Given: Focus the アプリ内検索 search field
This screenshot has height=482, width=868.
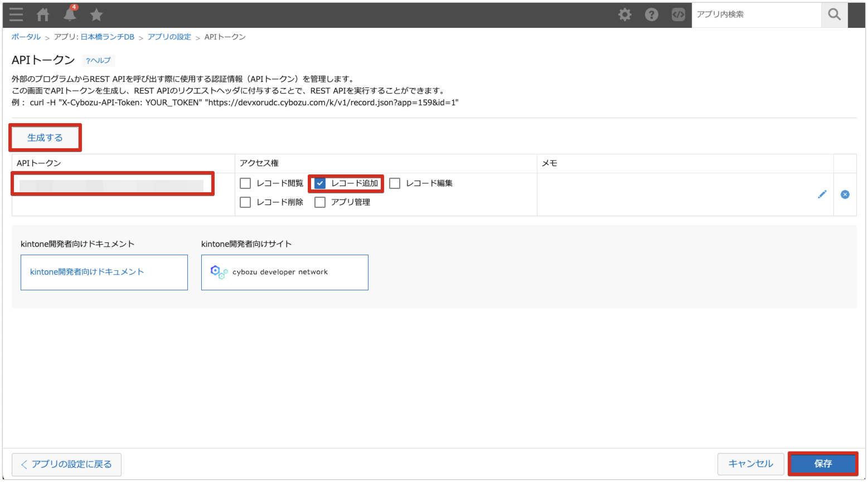Looking at the screenshot, I should pos(757,14).
